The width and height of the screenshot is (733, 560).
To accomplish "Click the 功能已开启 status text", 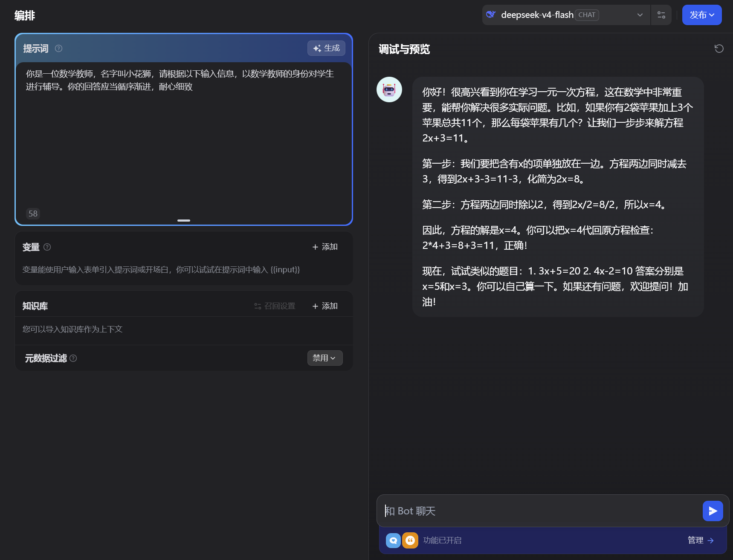I will click(442, 540).
